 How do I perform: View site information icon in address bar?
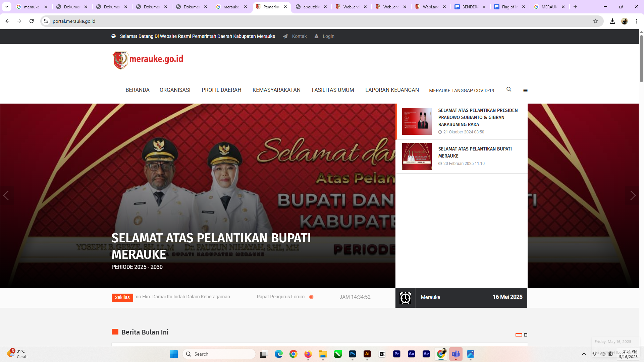pos(46,21)
